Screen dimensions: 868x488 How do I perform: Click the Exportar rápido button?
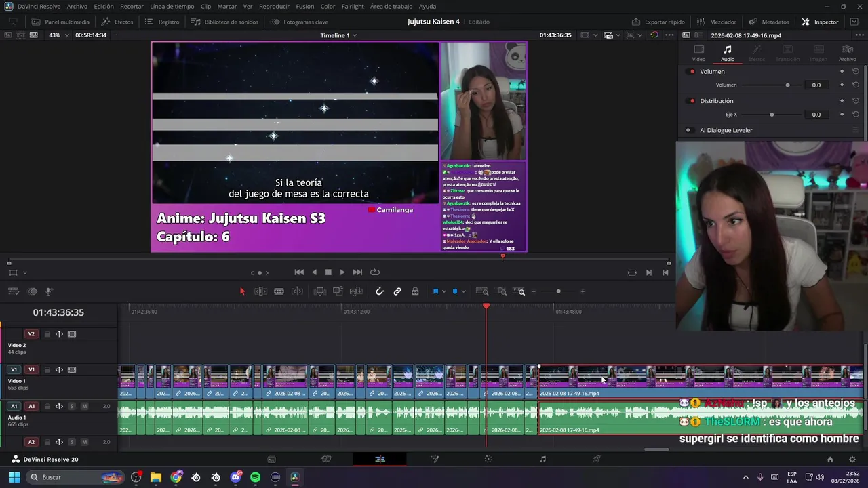pyautogui.click(x=658, y=22)
